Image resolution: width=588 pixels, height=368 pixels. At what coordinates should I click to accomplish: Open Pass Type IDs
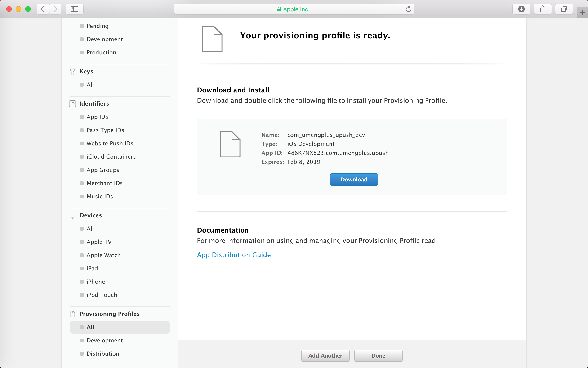[x=105, y=130]
